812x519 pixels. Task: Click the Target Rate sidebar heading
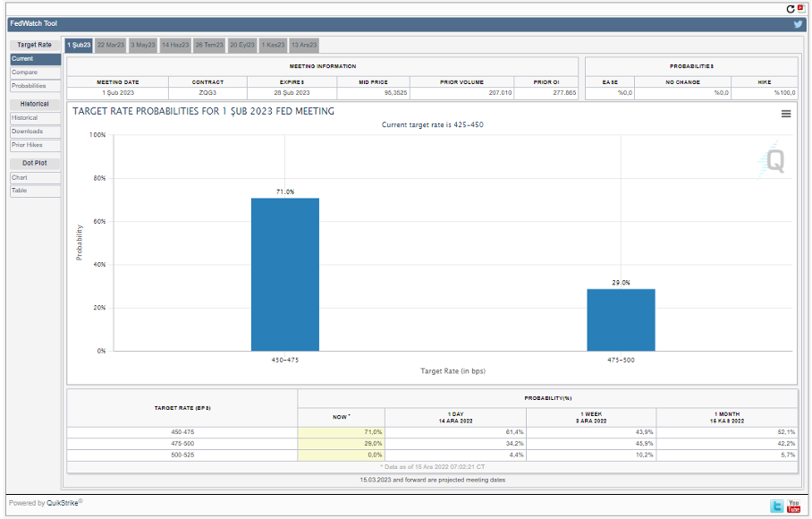point(35,45)
